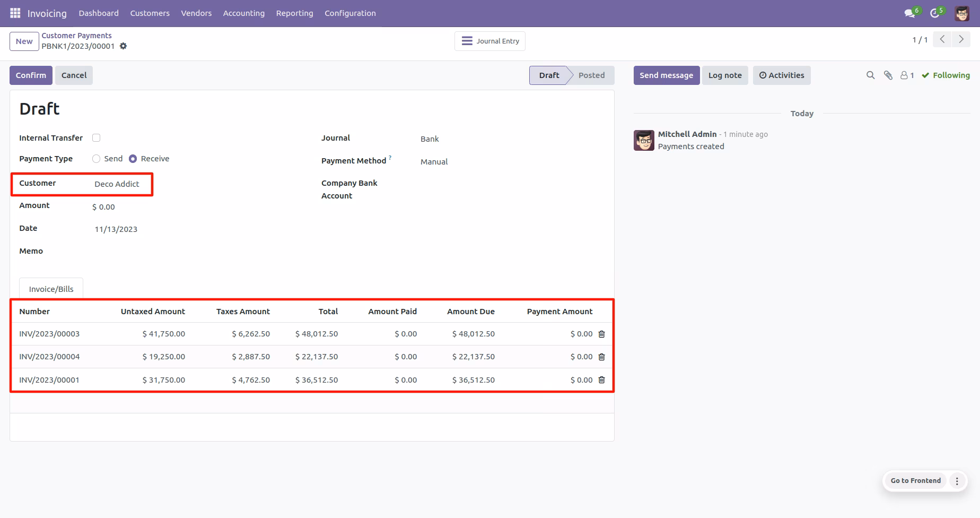This screenshot has width=980, height=518.
Task: Search messages with the magnifier icon
Action: tap(870, 75)
